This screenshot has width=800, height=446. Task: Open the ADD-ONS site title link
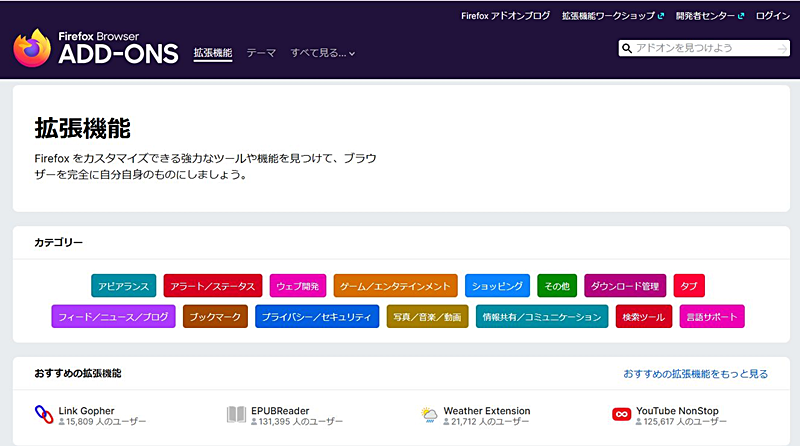118,48
